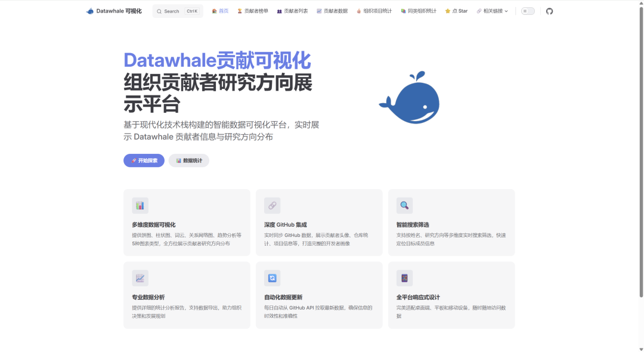Click the Ctrl K shortcut badge
This screenshot has height=352, width=644.
[x=192, y=11]
